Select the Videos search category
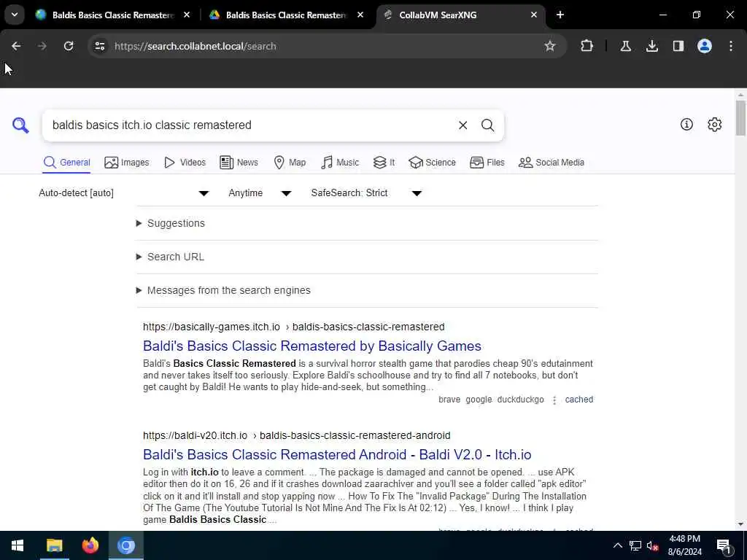 [185, 163]
